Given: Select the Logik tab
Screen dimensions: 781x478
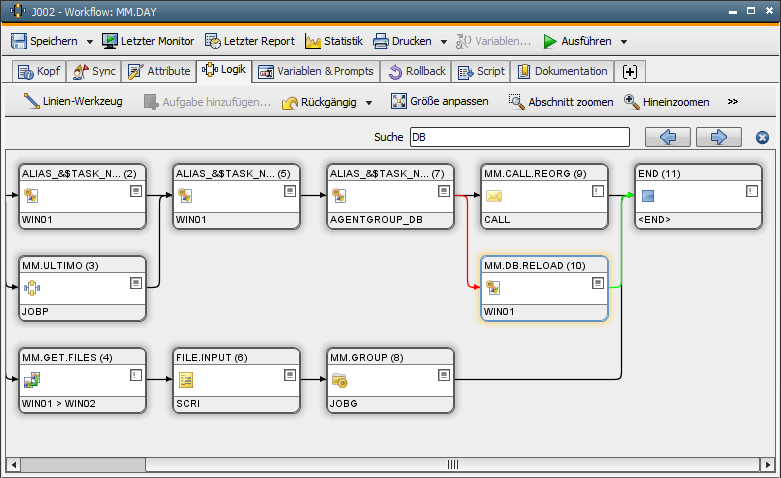Looking at the screenshot, I should coord(224,70).
